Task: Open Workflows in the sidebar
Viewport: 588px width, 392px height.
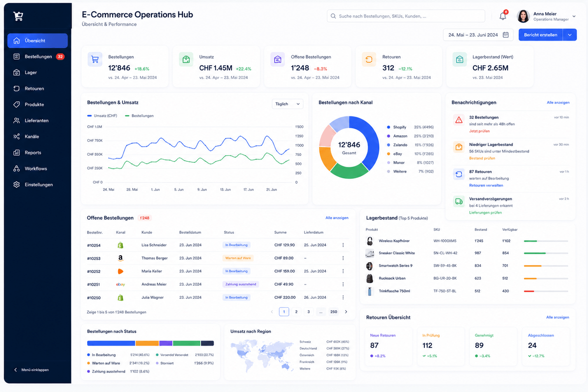Action: (x=37, y=169)
